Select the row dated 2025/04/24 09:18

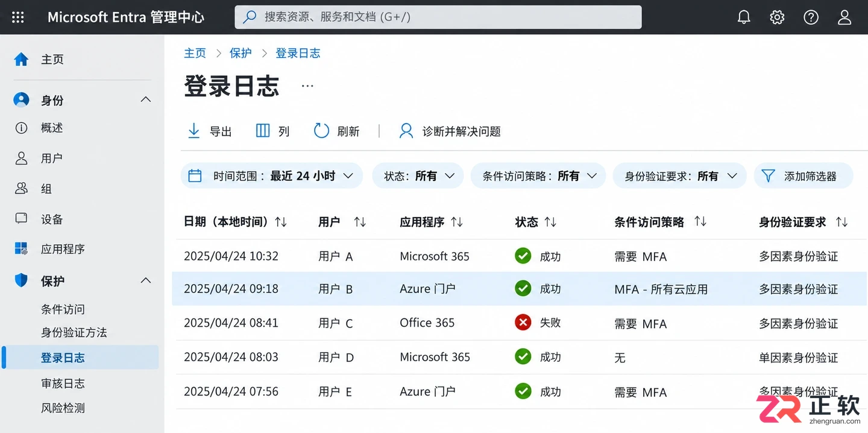(x=520, y=289)
